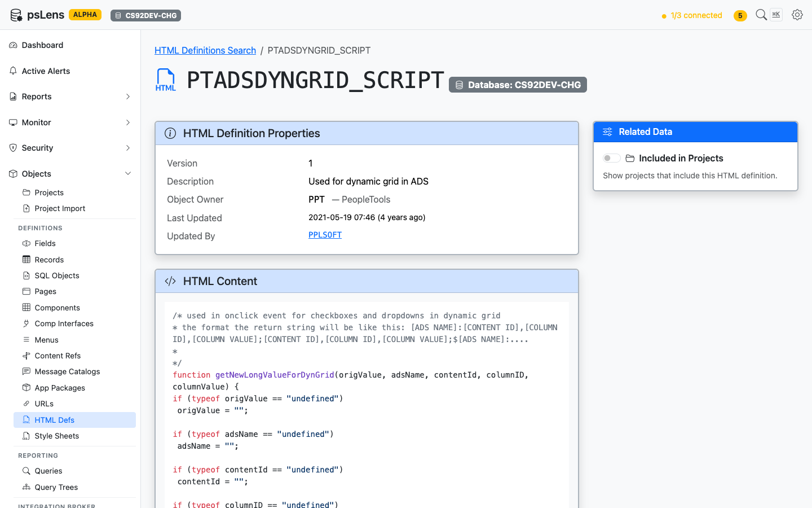Click the Pages window icon
Screen dimensions: 812x508
26,291
